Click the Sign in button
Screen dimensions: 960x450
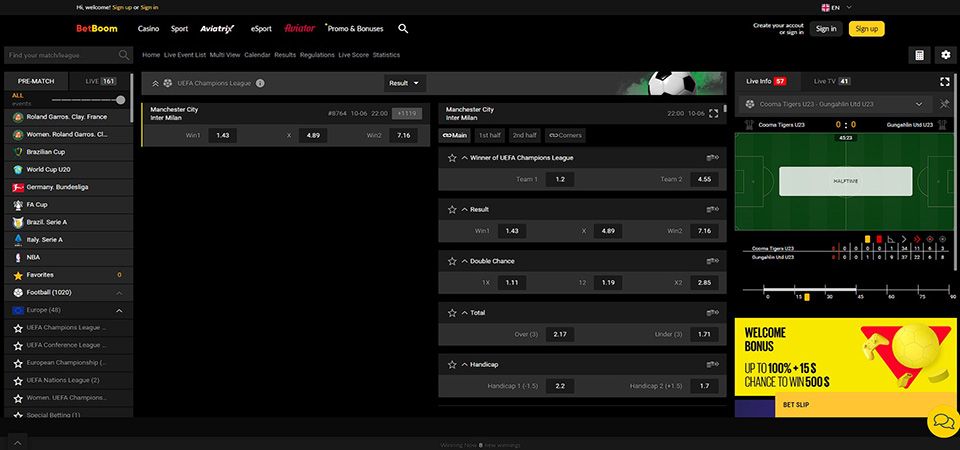point(826,29)
